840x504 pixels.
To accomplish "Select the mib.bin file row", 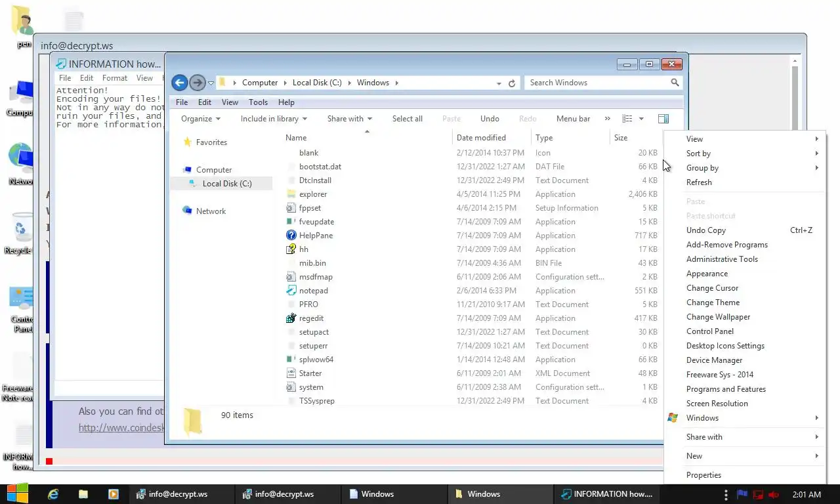I will pos(472,263).
